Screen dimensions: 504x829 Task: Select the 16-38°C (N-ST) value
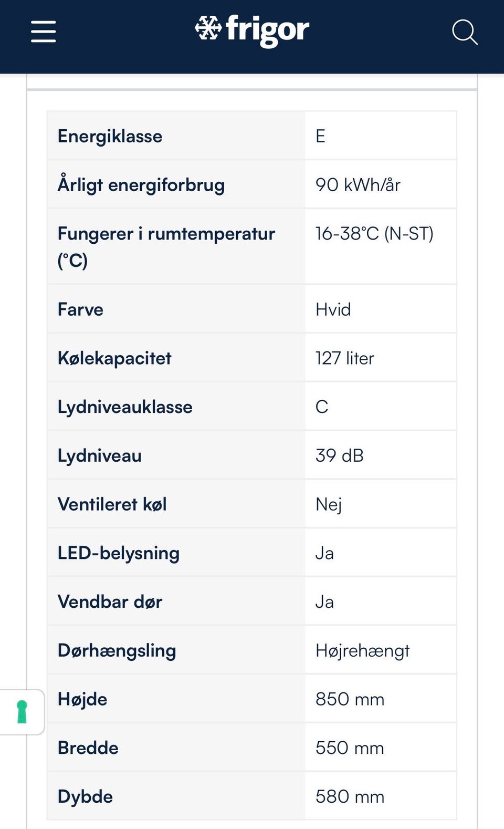(374, 234)
